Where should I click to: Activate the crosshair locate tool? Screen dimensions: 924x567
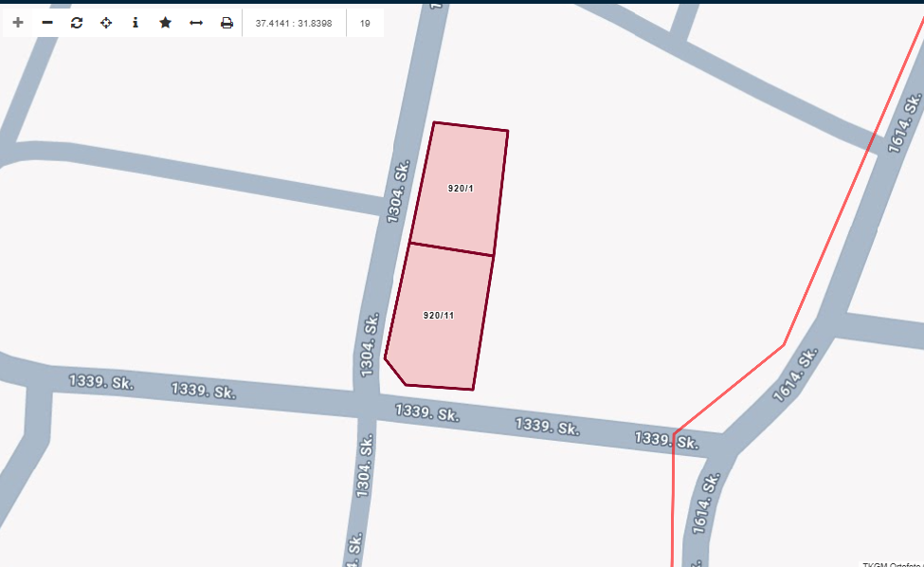point(106,23)
